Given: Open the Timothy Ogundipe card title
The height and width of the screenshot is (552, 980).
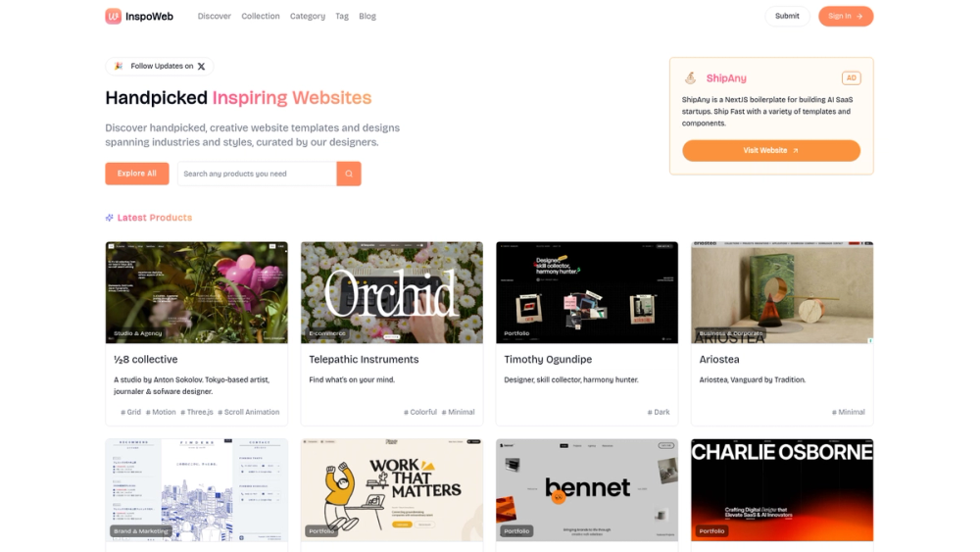Looking at the screenshot, I should pos(548,360).
